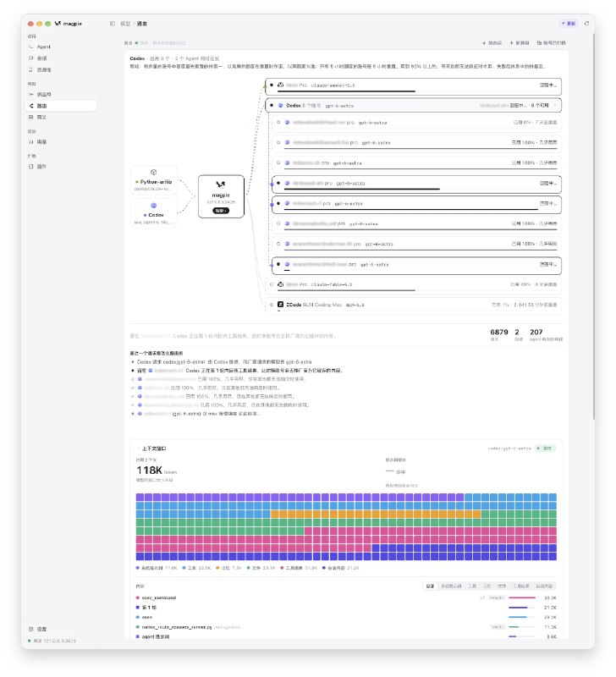Select the radio dot on ZCode row
Screen dimensions: 616x677
point(271,305)
